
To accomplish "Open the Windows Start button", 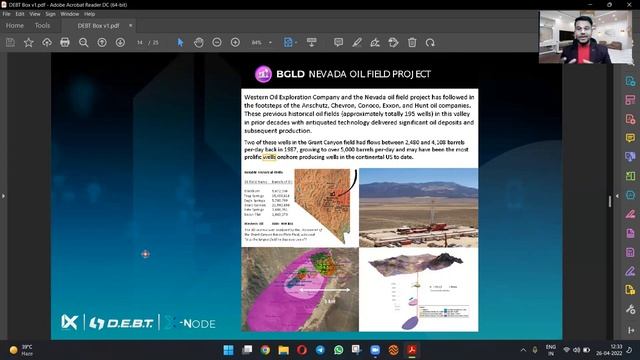I will pos(229,350).
